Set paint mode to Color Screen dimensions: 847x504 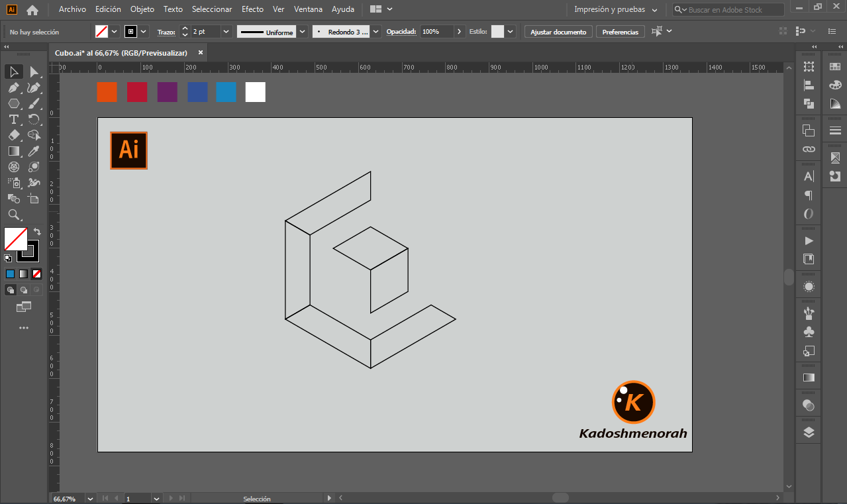click(10, 274)
